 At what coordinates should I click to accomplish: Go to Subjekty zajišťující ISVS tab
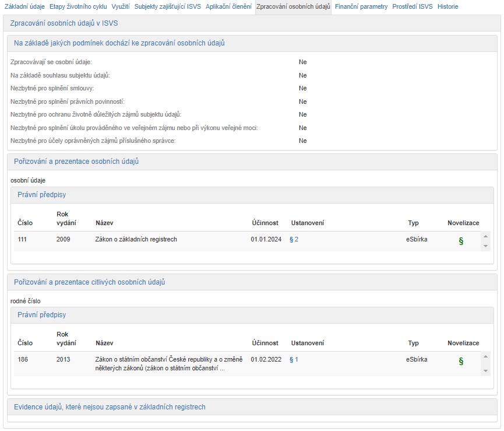point(168,6)
